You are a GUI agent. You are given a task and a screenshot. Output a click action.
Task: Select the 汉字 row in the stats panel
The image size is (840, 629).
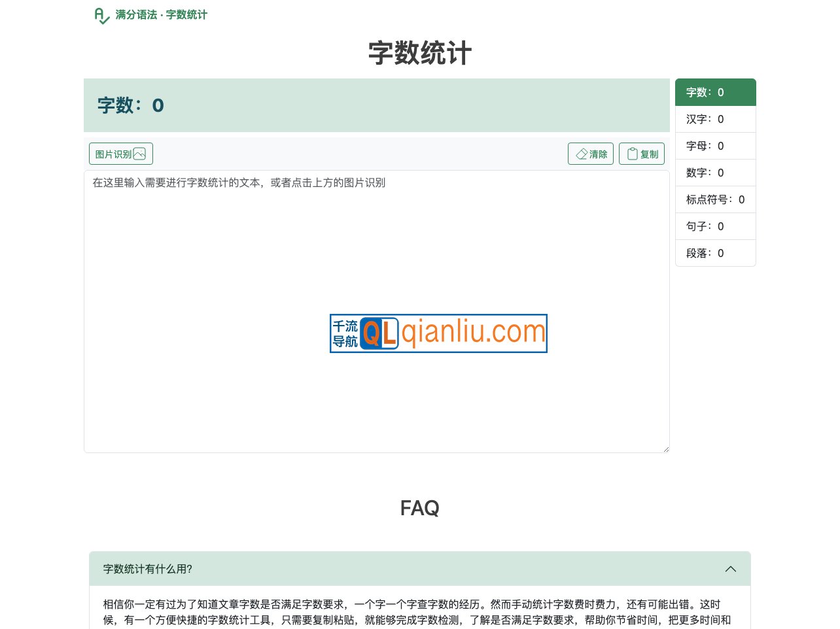coord(716,119)
